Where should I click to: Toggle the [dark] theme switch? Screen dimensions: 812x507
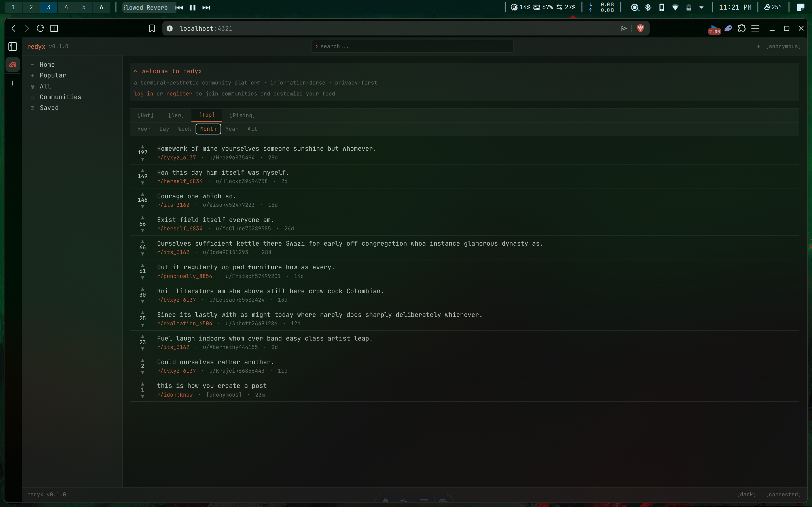point(746,494)
